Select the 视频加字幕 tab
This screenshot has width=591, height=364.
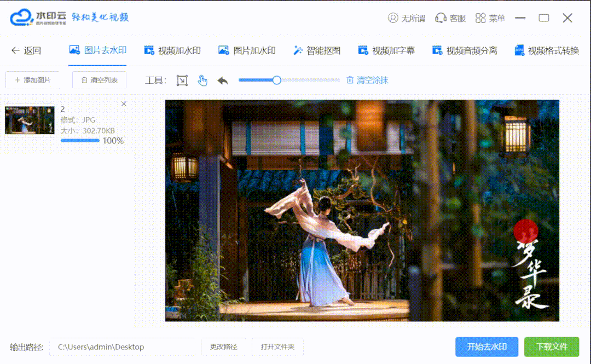click(x=386, y=50)
